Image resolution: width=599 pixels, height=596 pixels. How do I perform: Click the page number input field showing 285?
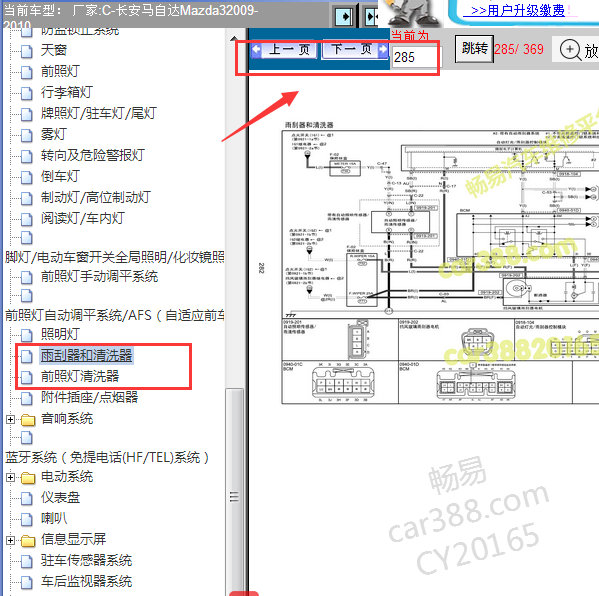point(417,57)
